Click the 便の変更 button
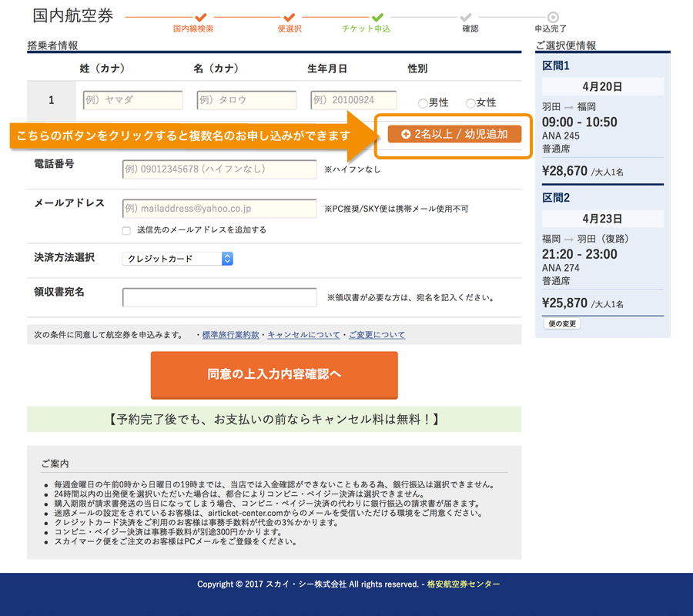Screen dimensions: 693x616 (561, 324)
